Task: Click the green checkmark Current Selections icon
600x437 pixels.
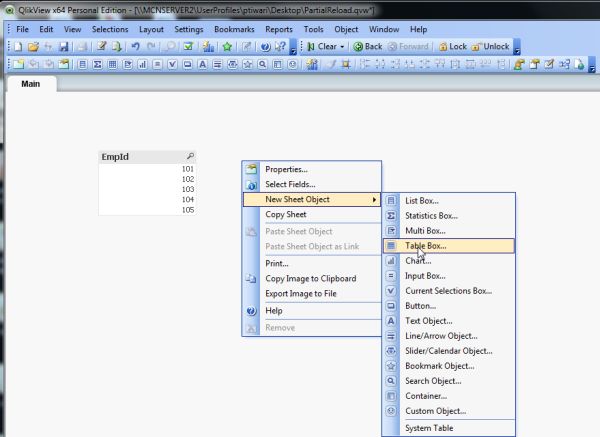Action: (x=188, y=47)
